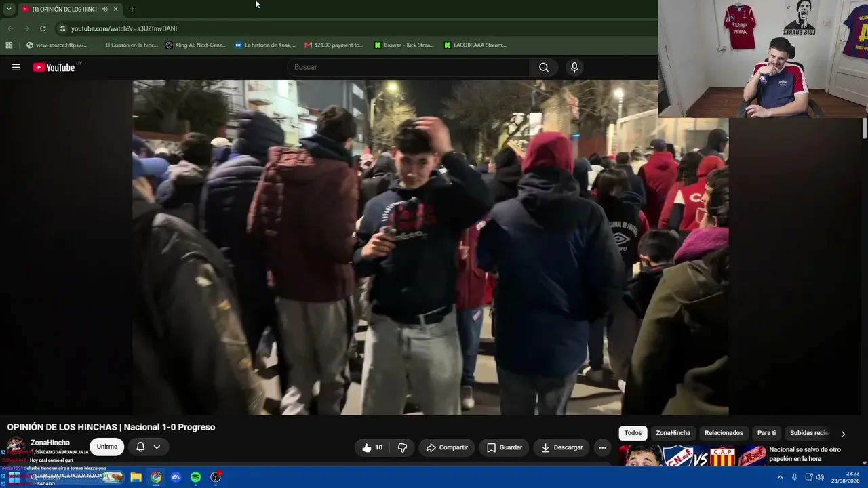Open network settings in system tray
Image resolution: width=868 pixels, height=488 pixels.
808,477
